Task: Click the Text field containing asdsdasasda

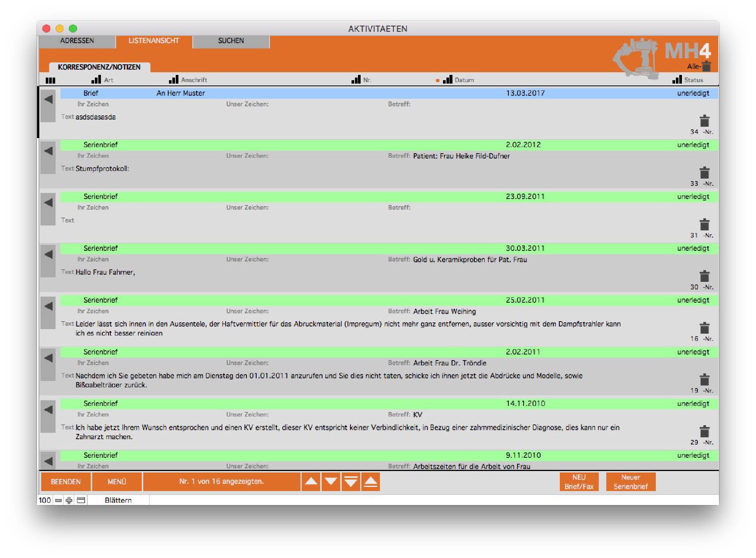Action: point(96,117)
